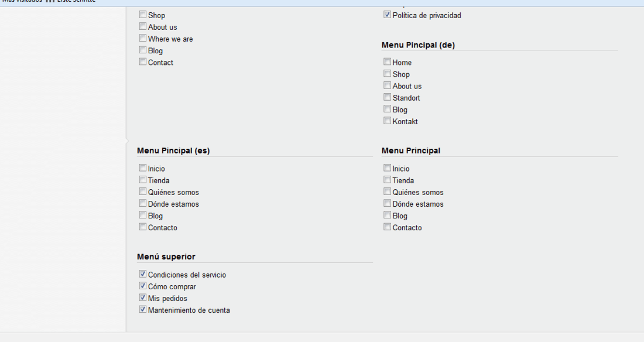Uncheck Mis pedidos in Menú superior

[x=142, y=297]
